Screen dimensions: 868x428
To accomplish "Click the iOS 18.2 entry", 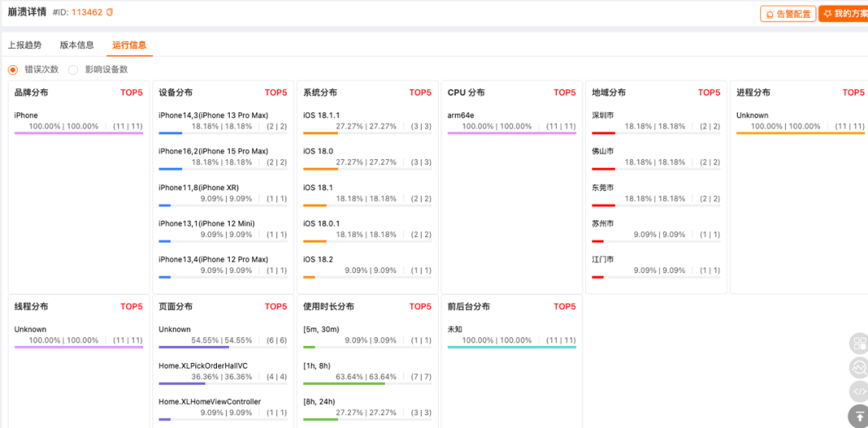I will (x=367, y=266).
